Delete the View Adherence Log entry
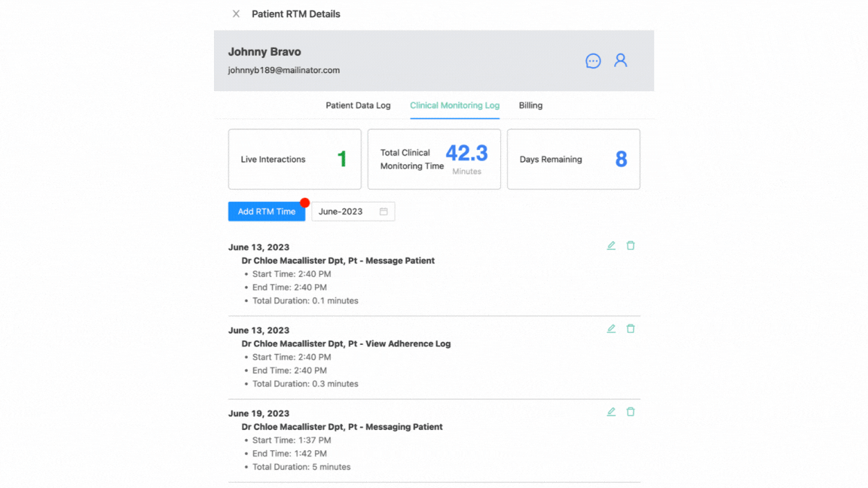The image size is (868, 488). click(x=631, y=328)
